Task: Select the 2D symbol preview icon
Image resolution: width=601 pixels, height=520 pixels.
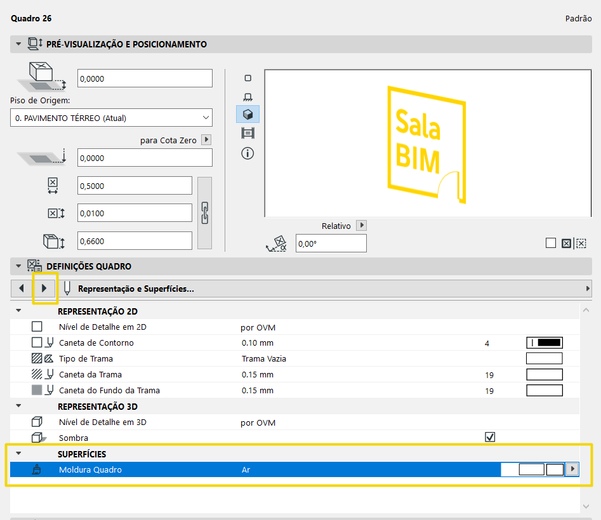Action: pos(248,77)
